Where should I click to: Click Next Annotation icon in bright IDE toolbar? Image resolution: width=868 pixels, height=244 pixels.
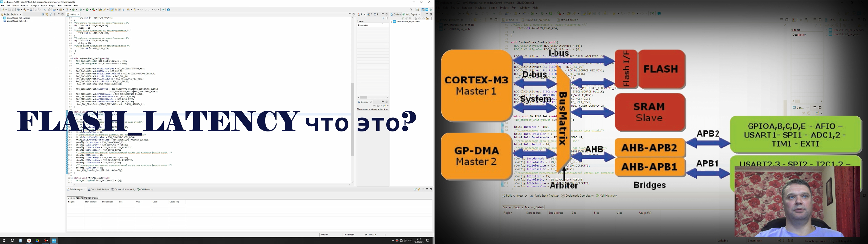(128, 10)
